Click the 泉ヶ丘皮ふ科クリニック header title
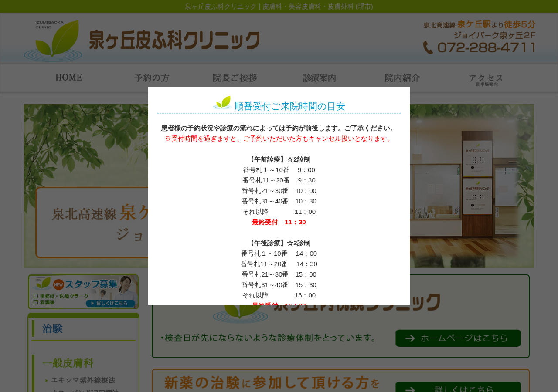Viewport: 558px width, 392px height. coord(174,41)
